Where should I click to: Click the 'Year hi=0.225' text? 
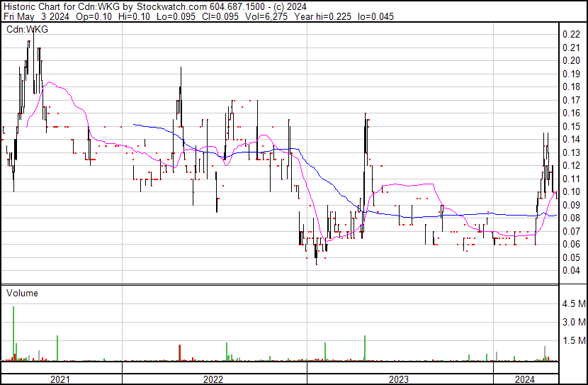(323, 16)
